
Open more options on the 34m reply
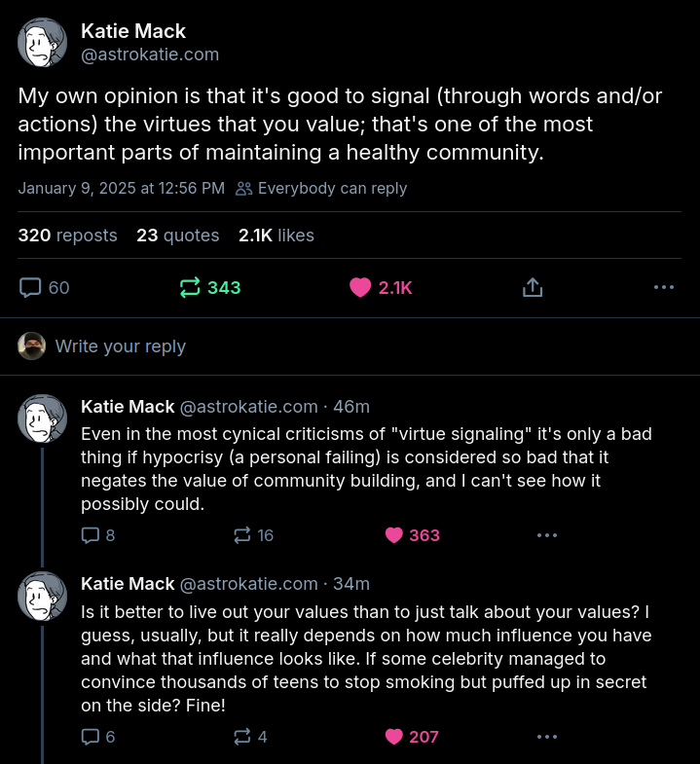coord(547,737)
